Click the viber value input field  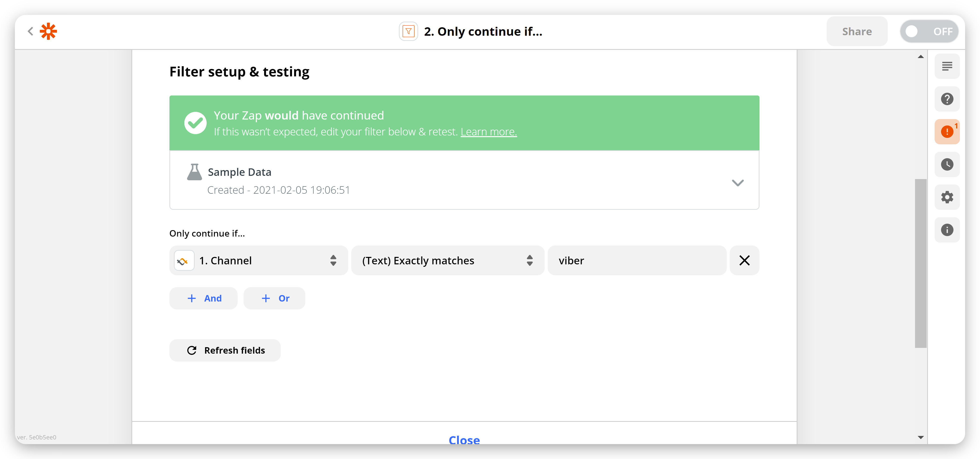(x=636, y=260)
